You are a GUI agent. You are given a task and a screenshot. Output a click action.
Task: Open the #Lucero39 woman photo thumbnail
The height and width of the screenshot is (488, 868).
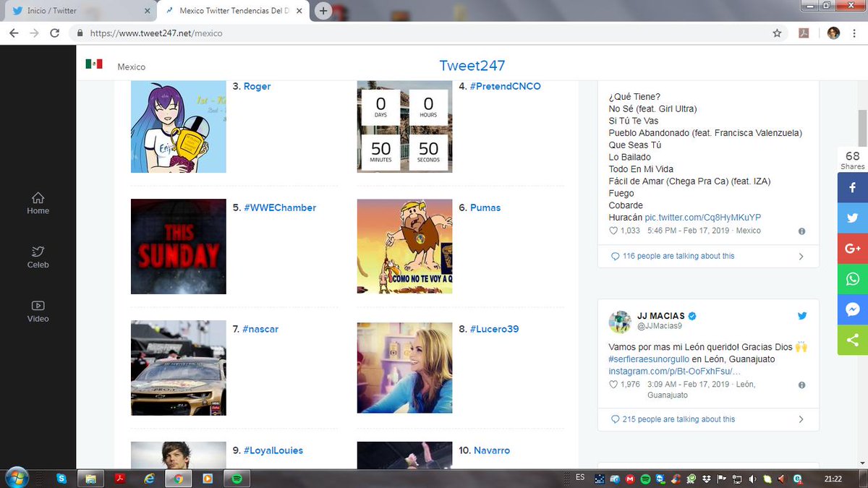click(x=405, y=367)
